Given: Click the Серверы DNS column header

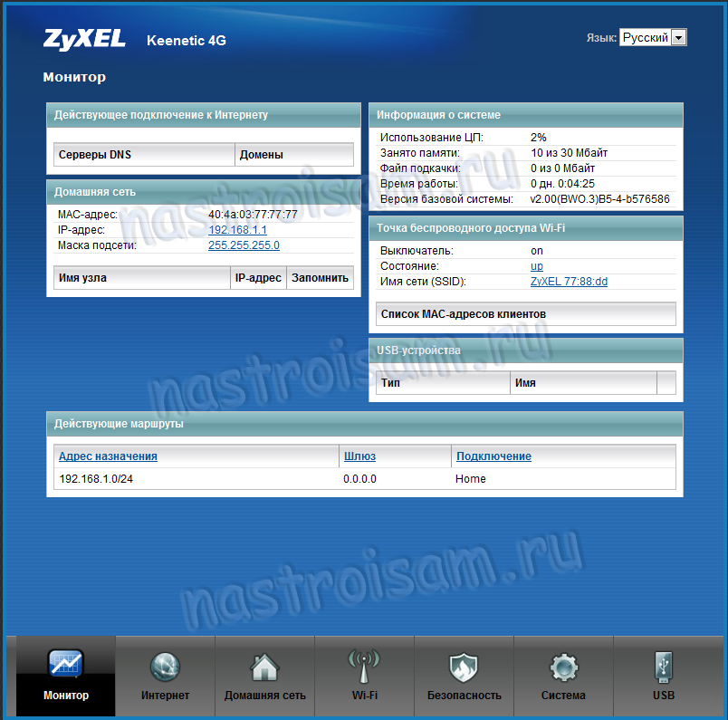Looking at the screenshot, I should pyautogui.click(x=95, y=155).
